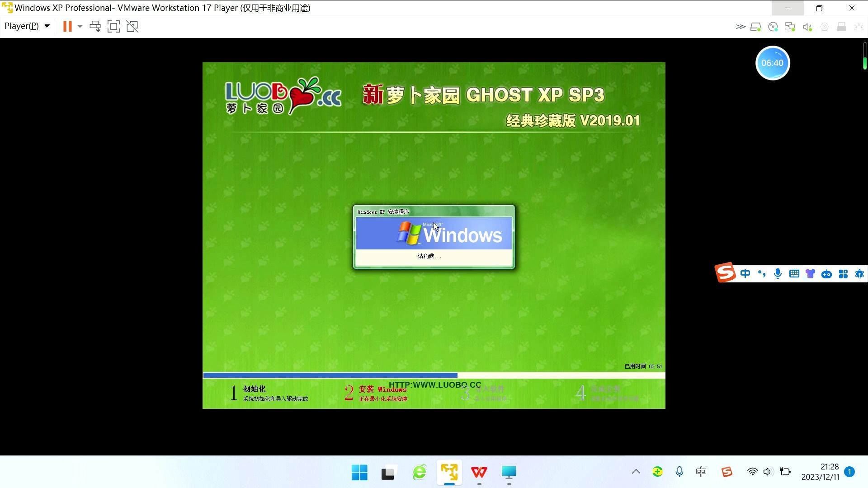Pause the virtual machine
Screen dimensions: 868x488
(x=67, y=26)
